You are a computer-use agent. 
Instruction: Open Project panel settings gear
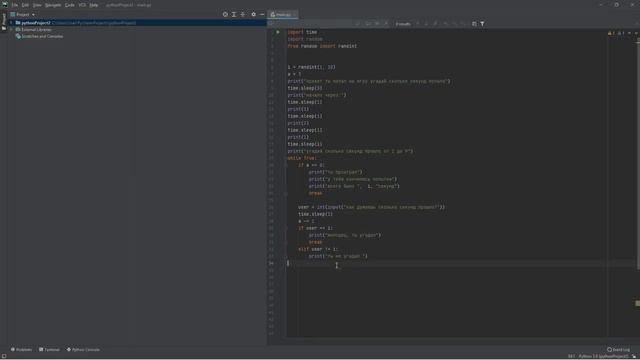(x=253, y=14)
